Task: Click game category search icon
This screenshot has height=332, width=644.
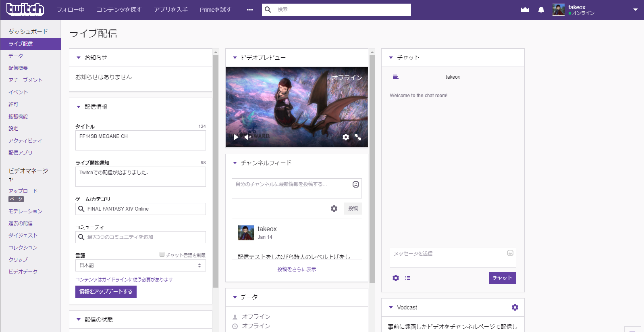Action: tap(81, 209)
